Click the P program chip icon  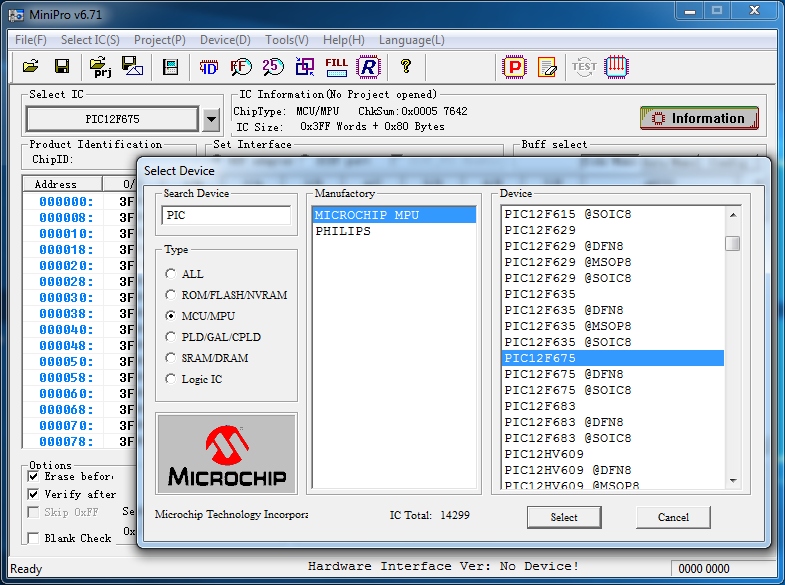click(515, 67)
